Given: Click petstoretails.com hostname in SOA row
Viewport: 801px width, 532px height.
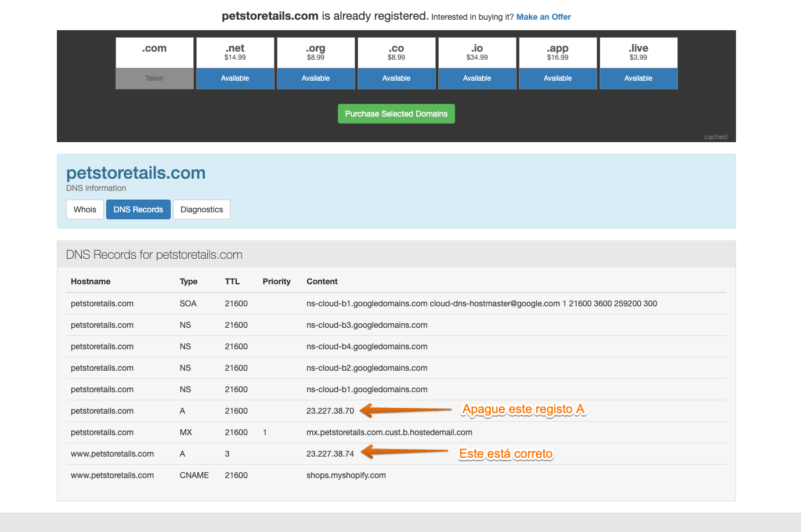Looking at the screenshot, I should 102,303.
